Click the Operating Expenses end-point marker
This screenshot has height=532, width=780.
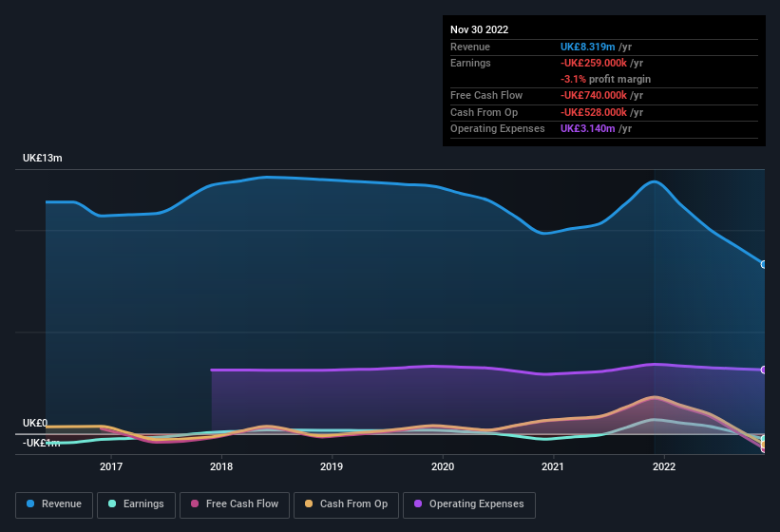(764, 370)
